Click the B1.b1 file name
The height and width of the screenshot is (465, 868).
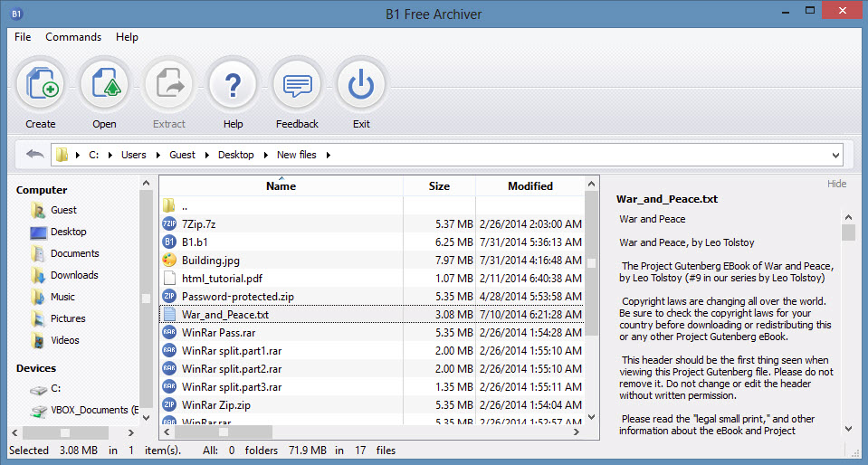click(x=195, y=242)
